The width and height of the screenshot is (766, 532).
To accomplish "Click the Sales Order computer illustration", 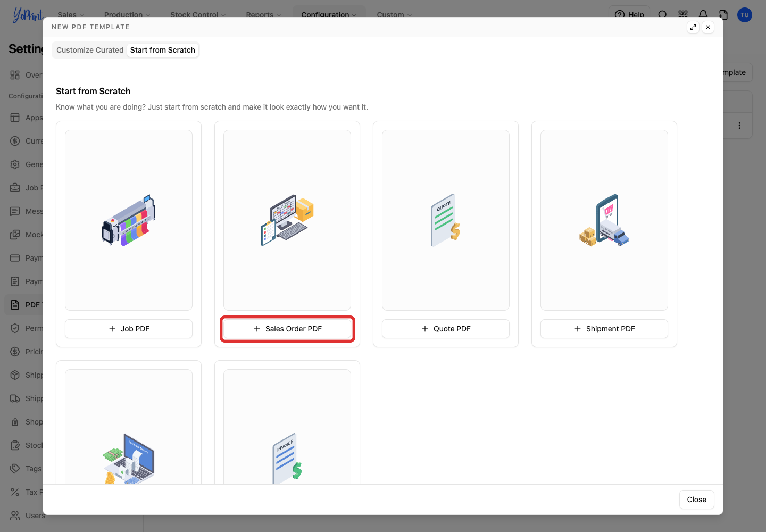I will click(x=287, y=220).
